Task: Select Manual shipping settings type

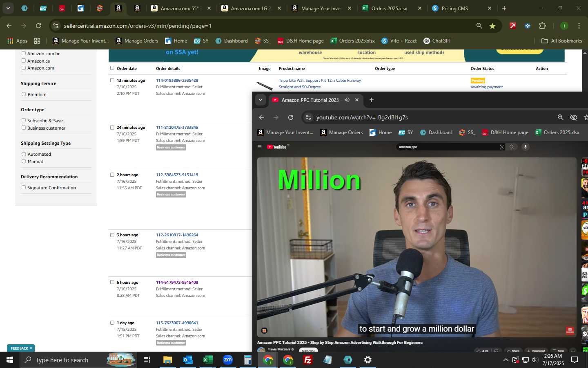Action: tap(24, 162)
